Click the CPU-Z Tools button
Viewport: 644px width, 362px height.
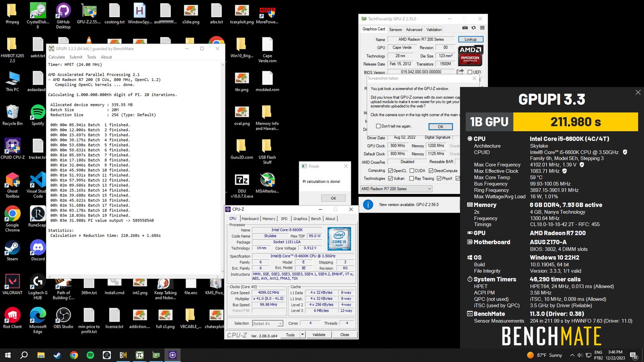290,335
